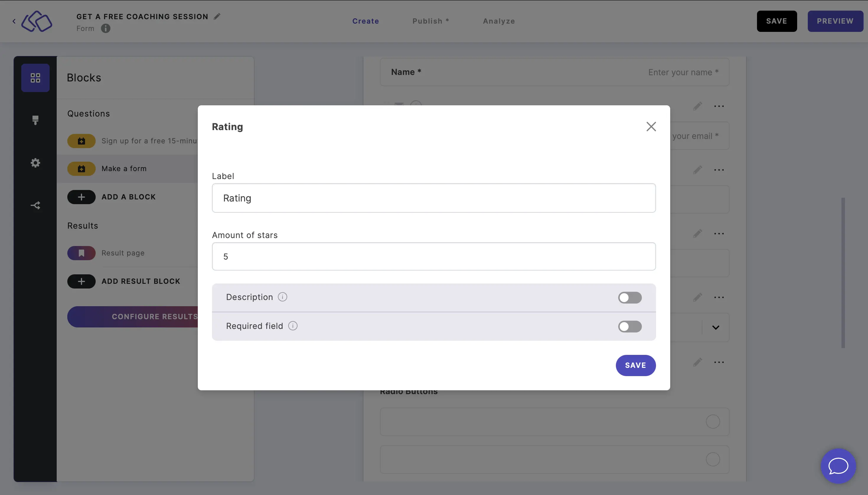Screen dimensions: 868x495
Task: Click the Name field on the form
Action: click(x=554, y=72)
